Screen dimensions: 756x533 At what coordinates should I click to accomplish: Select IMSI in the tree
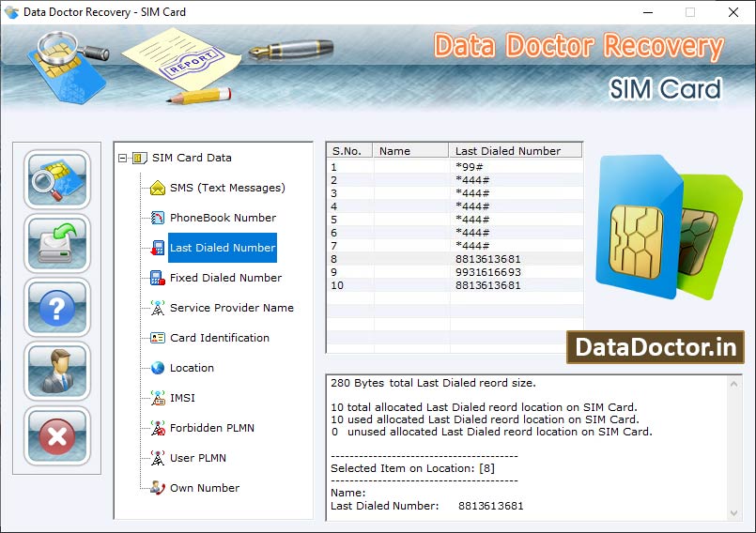pyautogui.click(x=182, y=398)
